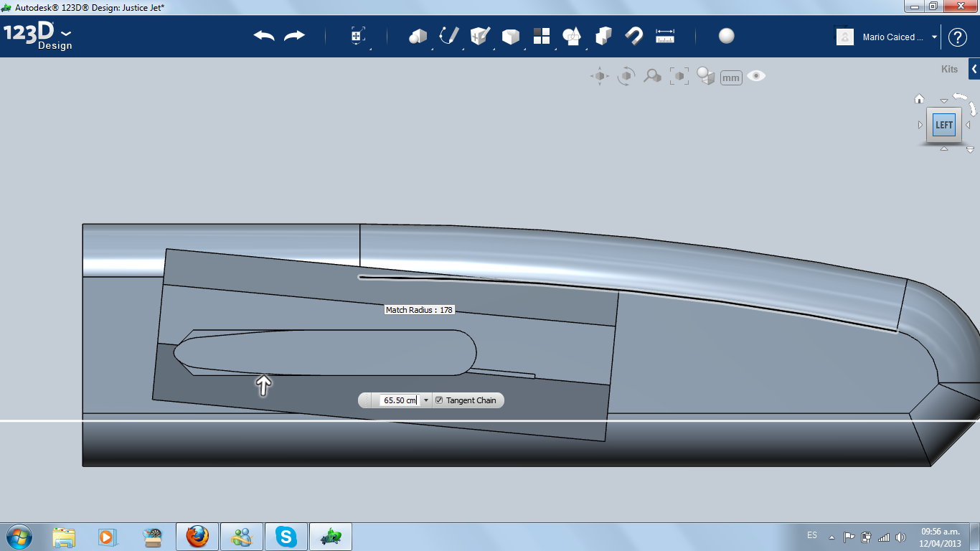Click the view cube's bottom arrow
980x551 pixels.
pos(944,149)
